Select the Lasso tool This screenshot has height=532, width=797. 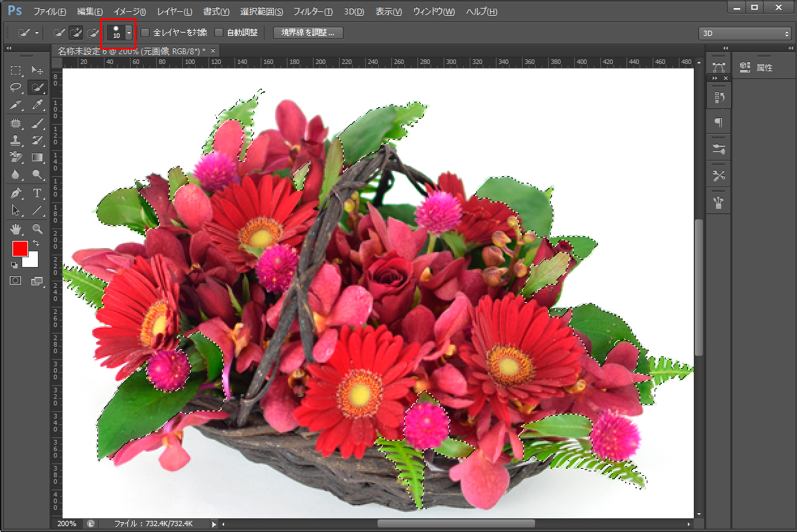(16, 87)
